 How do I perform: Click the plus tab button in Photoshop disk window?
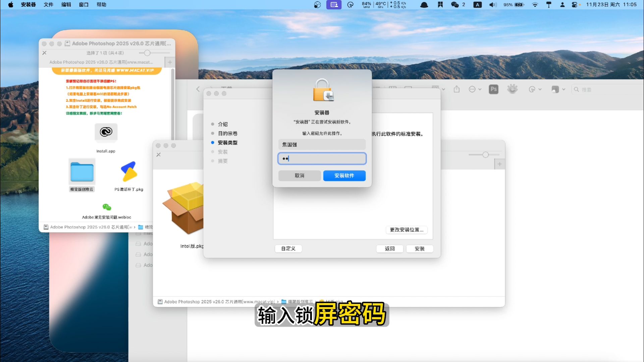[x=170, y=62]
